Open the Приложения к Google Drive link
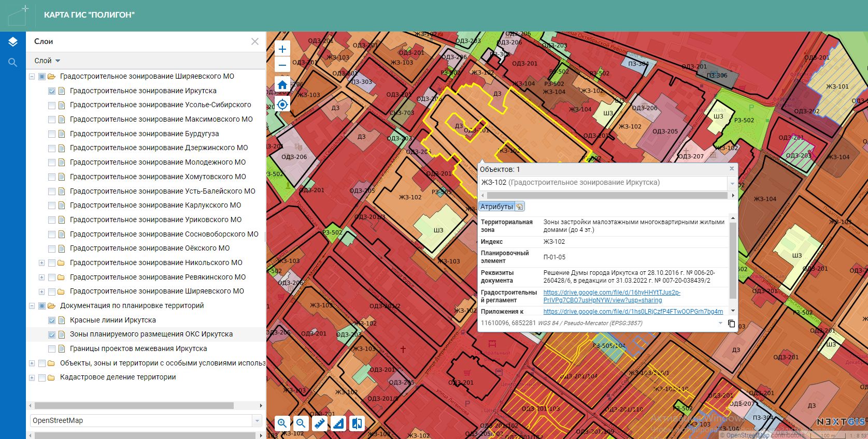Image resolution: width=868 pixels, height=439 pixels. [633, 312]
